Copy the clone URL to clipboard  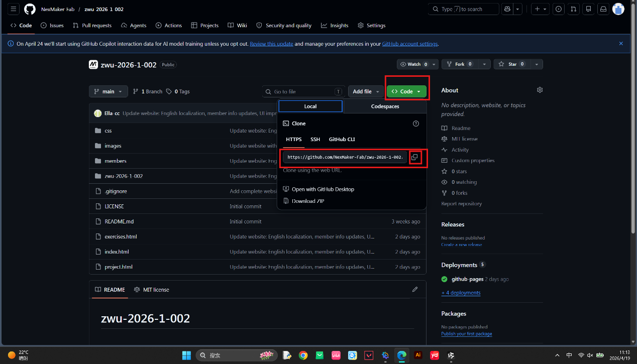tap(414, 157)
